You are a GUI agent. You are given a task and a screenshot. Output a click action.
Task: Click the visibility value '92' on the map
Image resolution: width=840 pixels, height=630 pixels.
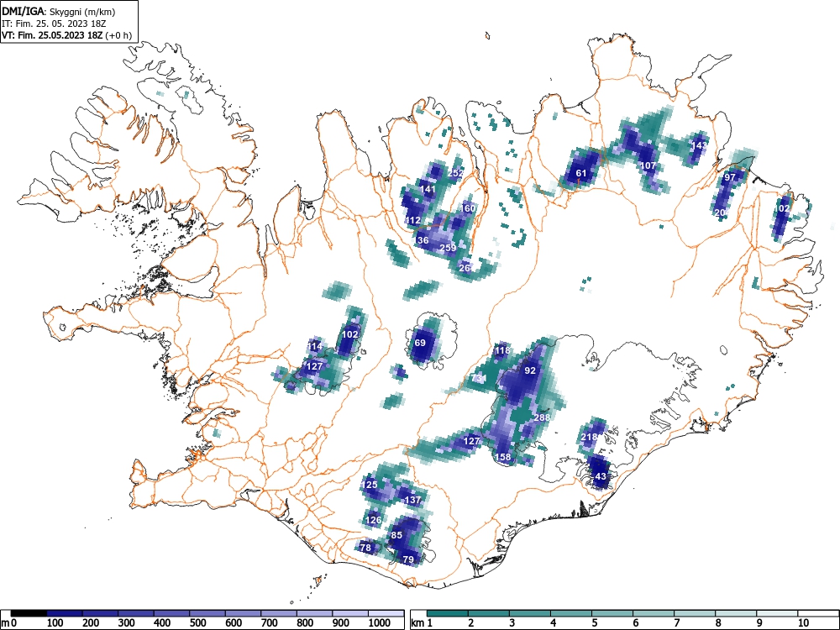(530, 370)
